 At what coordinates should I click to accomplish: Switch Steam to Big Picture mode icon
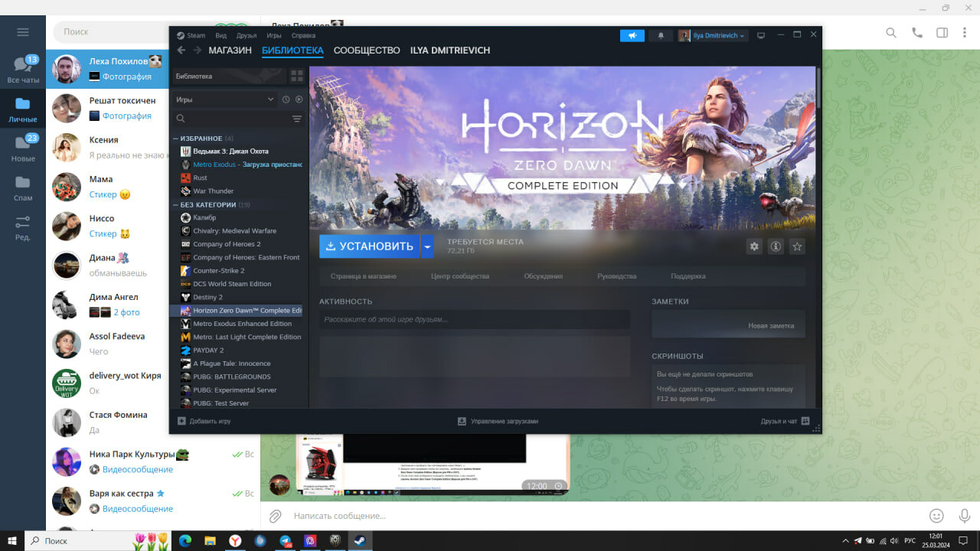[x=761, y=35]
